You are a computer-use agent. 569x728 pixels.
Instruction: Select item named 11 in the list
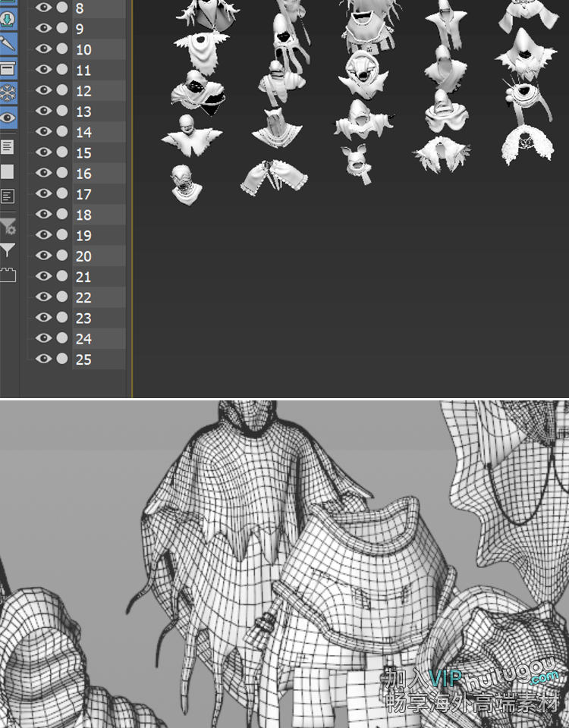pyautogui.click(x=99, y=70)
